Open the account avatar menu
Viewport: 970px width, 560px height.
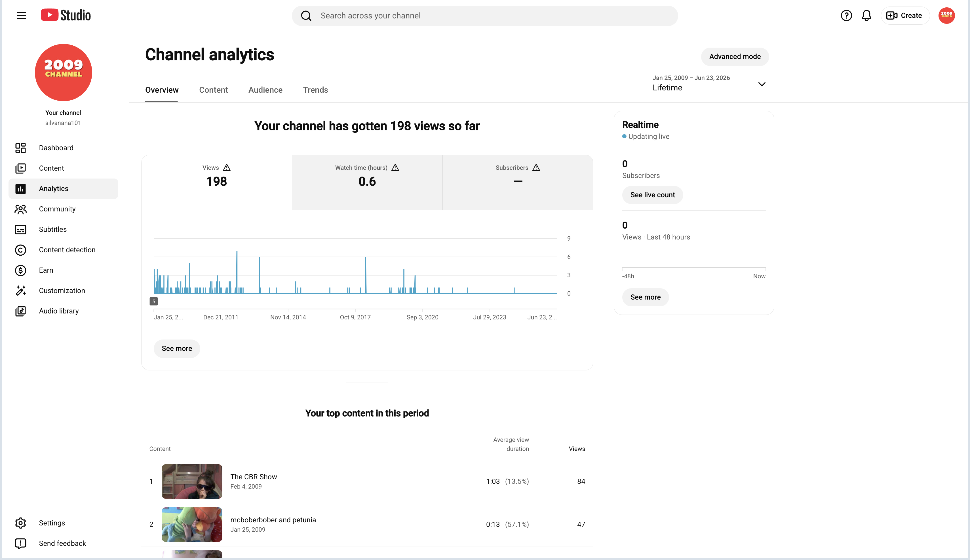coord(946,15)
